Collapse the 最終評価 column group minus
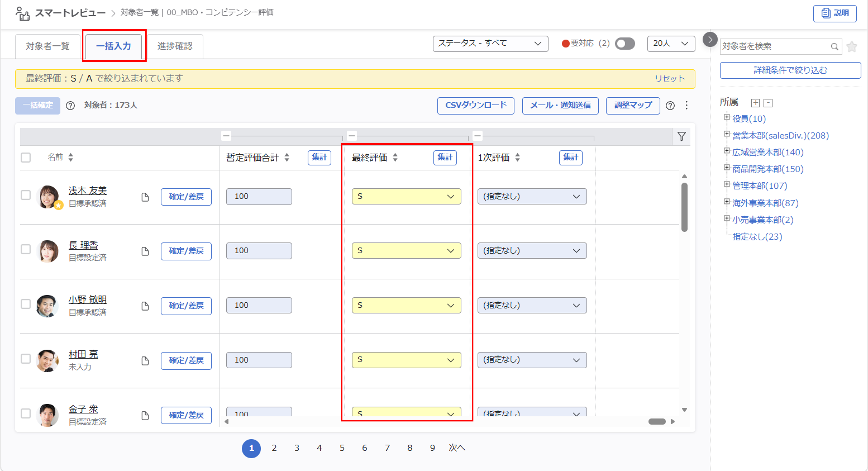Image resolution: width=868 pixels, height=471 pixels. point(352,136)
